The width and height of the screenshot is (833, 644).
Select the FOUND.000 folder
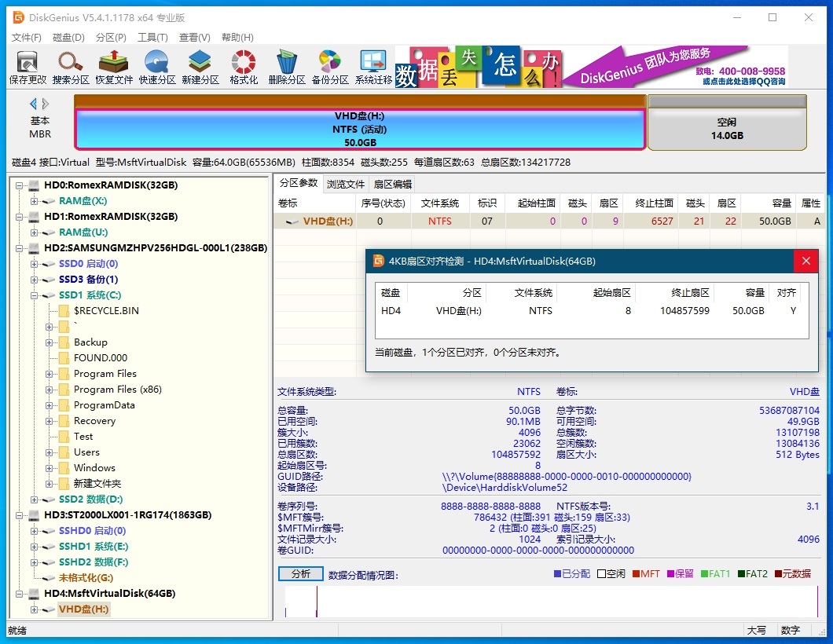click(x=101, y=358)
